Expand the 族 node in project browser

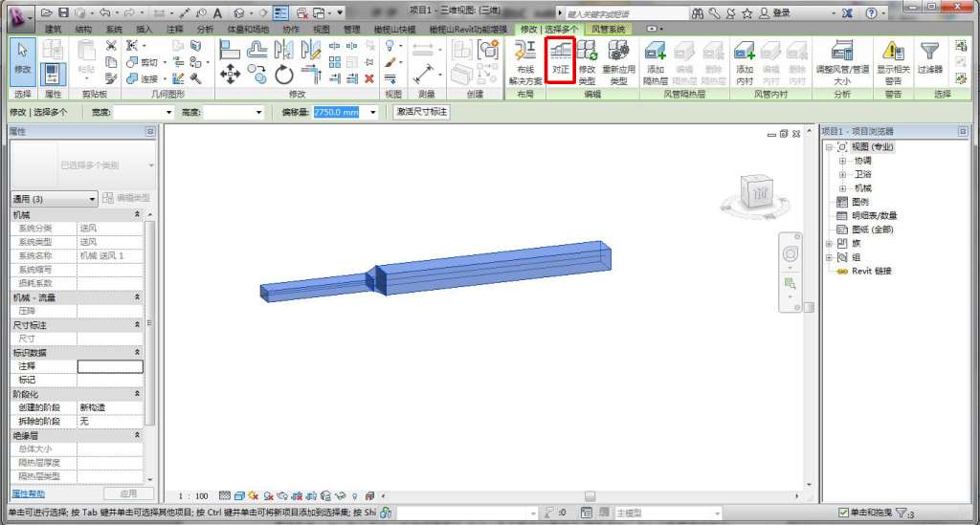point(829,244)
